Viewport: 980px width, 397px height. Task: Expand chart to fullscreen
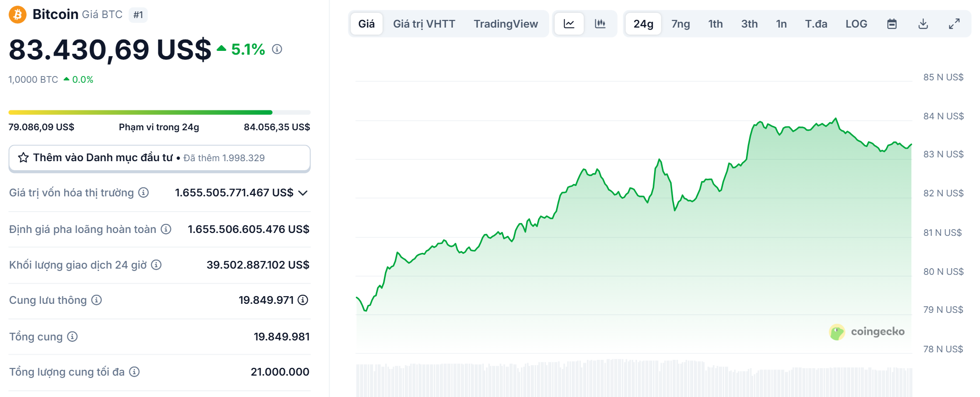click(x=954, y=24)
